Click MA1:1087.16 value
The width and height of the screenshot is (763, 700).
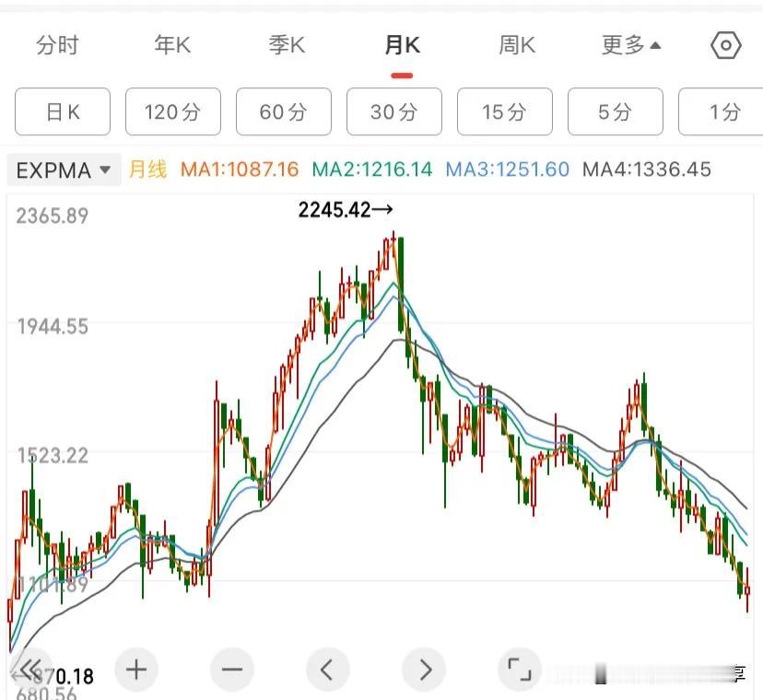(240, 169)
